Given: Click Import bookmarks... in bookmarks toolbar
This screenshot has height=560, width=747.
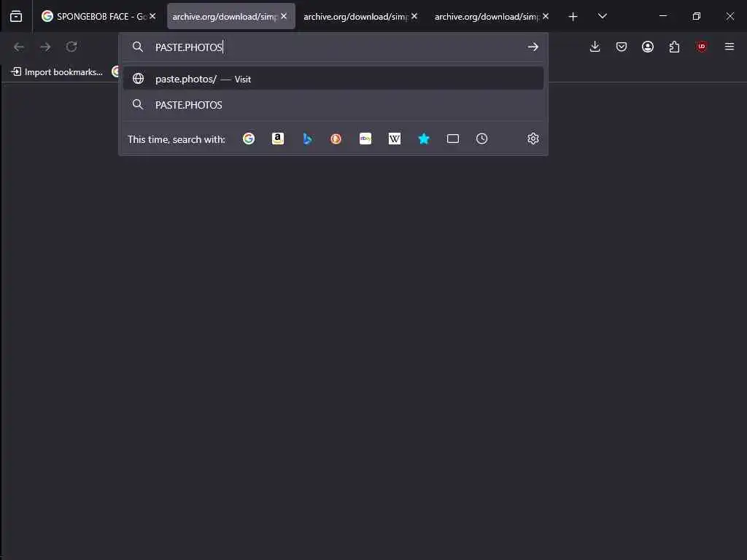Looking at the screenshot, I should pyautogui.click(x=57, y=72).
